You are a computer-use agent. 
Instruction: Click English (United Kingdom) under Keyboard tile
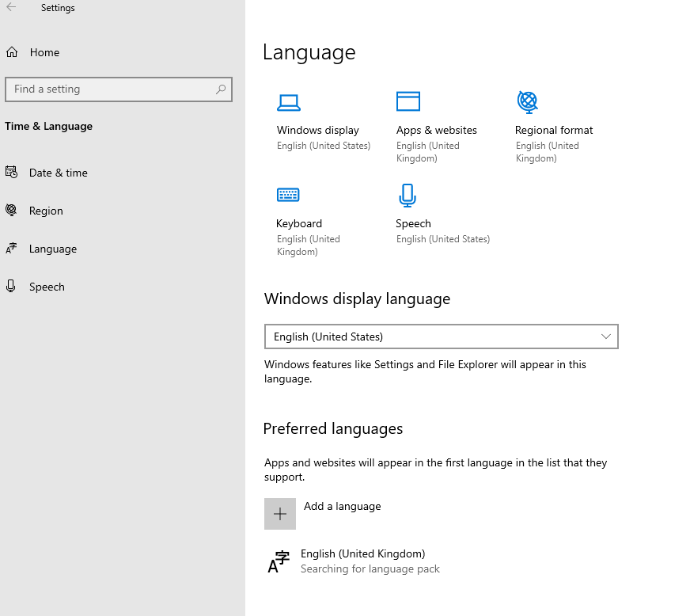click(309, 245)
